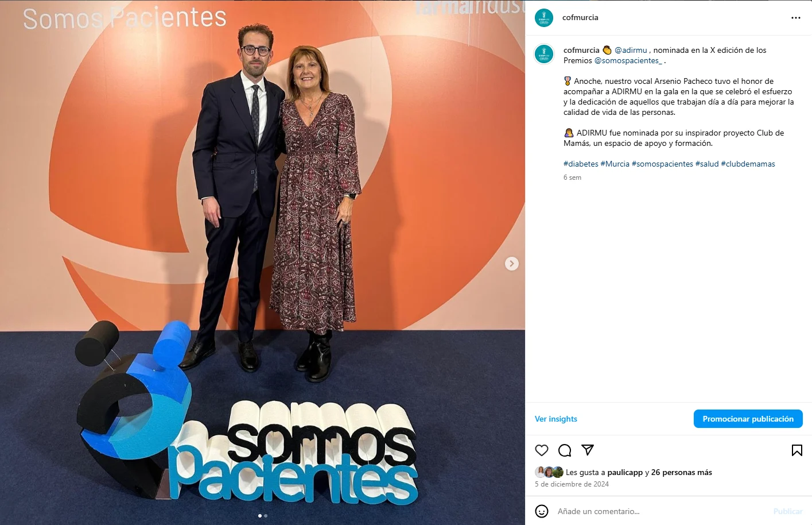Open the liker avatars next to Les gusta

(x=549, y=472)
